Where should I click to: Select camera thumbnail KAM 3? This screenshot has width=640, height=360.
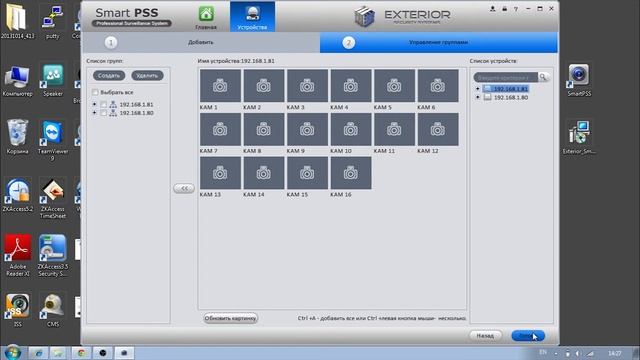pyautogui.click(x=307, y=86)
